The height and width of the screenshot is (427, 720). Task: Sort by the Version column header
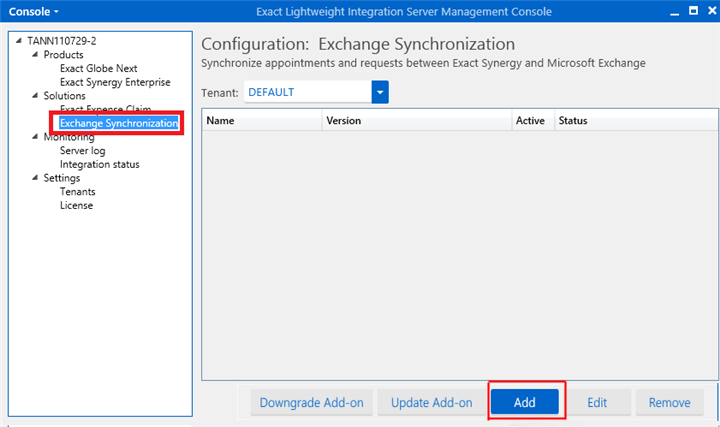417,120
